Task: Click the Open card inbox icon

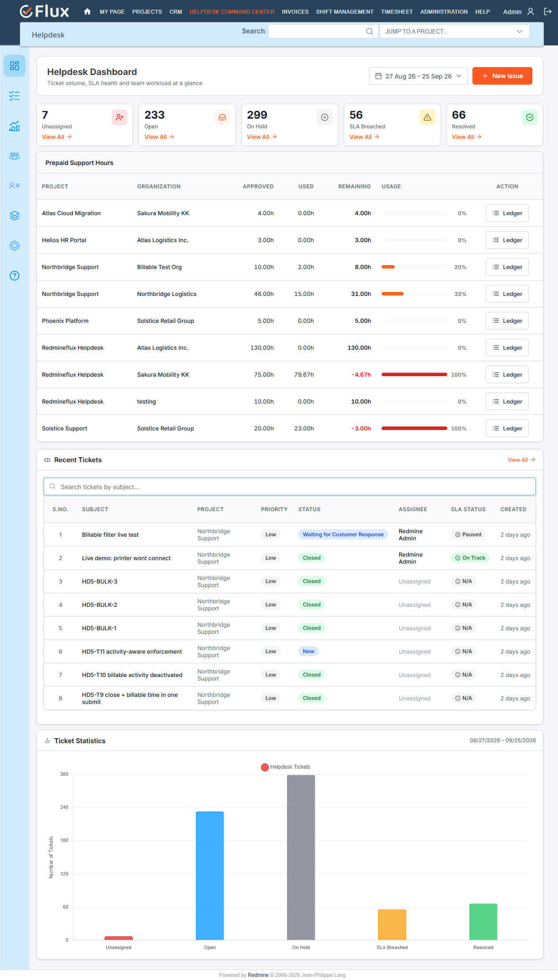Action: [222, 117]
